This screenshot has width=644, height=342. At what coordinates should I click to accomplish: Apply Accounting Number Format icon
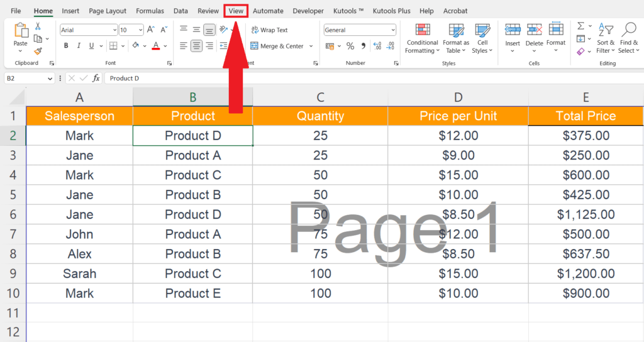[x=330, y=46]
